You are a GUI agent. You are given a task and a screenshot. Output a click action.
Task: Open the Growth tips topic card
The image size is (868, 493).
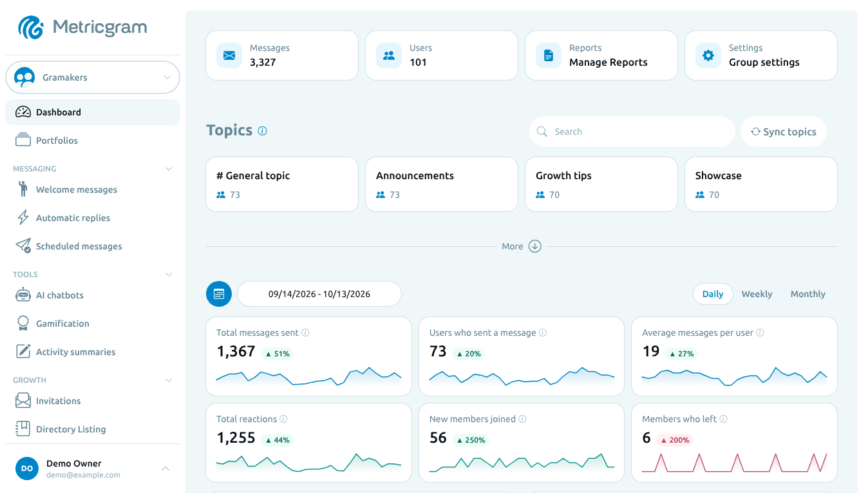(x=601, y=184)
